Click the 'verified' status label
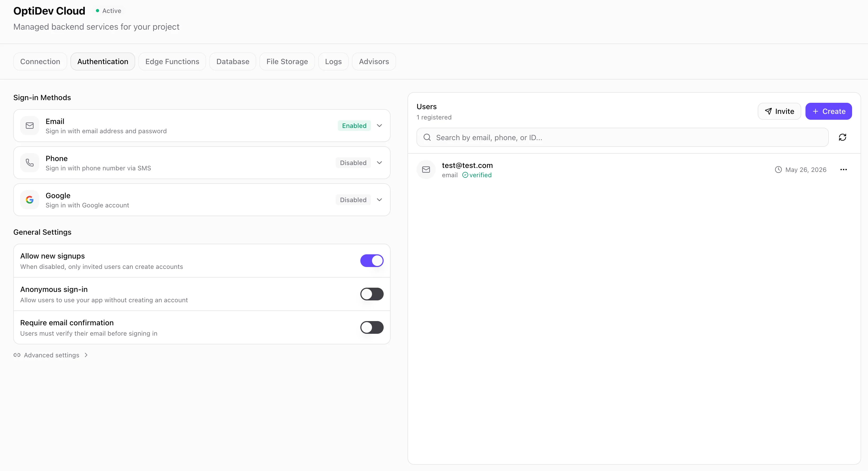The image size is (868, 471). (481, 175)
